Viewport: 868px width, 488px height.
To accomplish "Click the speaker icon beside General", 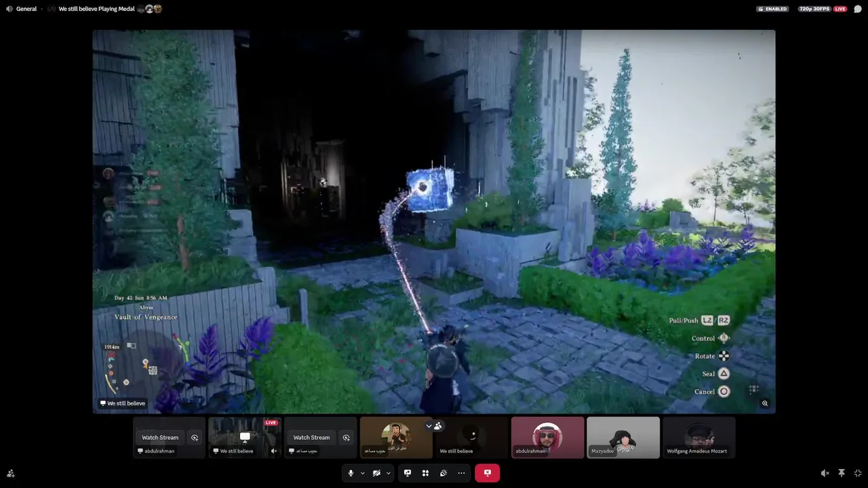I will coord(9,9).
